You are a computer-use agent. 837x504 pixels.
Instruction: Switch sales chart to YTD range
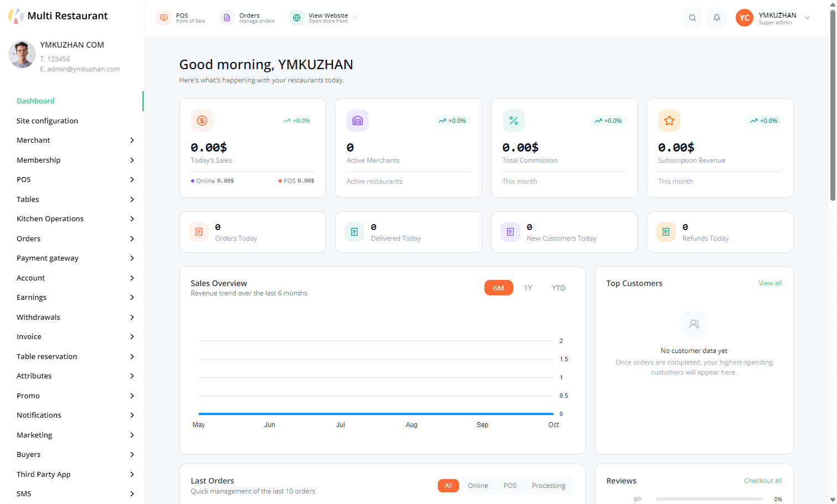click(x=559, y=288)
